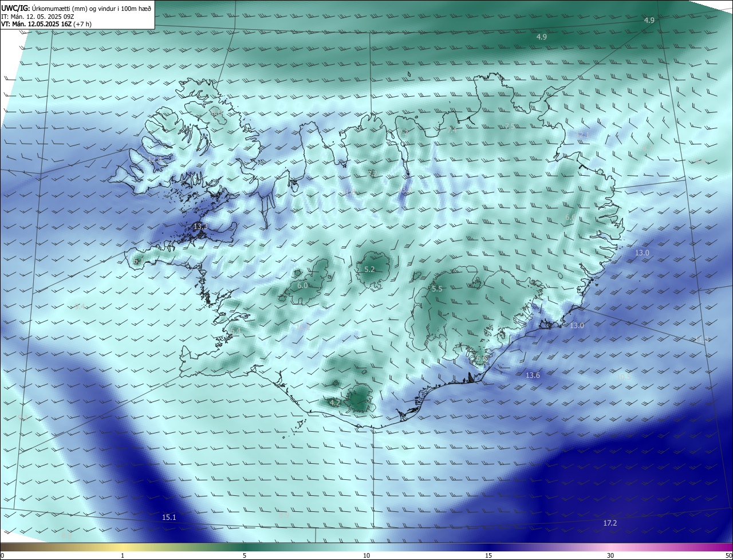Select the "10" tick label on the color scale
The image size is (733, 560).
coord(366,555)
